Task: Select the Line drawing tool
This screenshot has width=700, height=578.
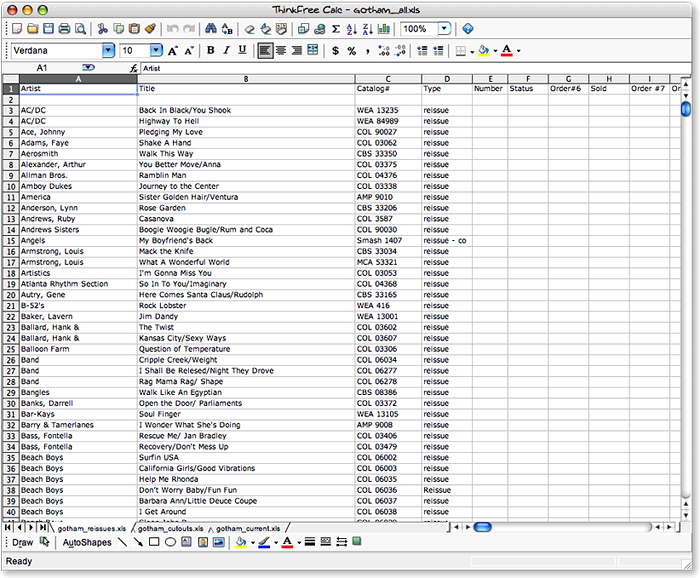Action: point(122,542)
